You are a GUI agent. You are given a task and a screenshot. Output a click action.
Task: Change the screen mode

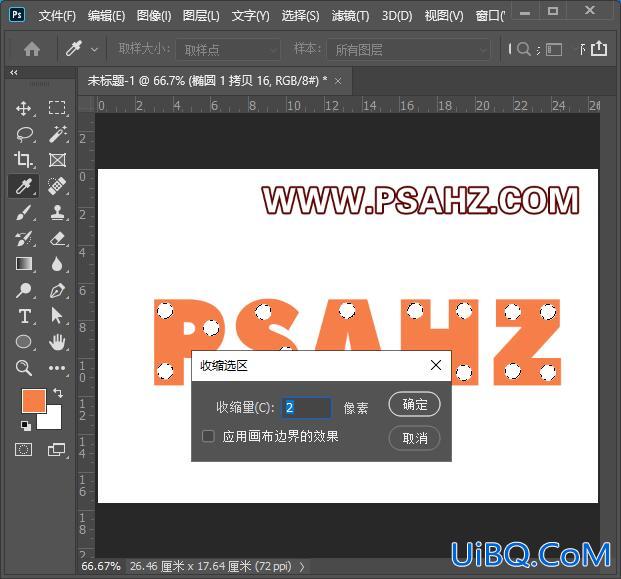56,450
